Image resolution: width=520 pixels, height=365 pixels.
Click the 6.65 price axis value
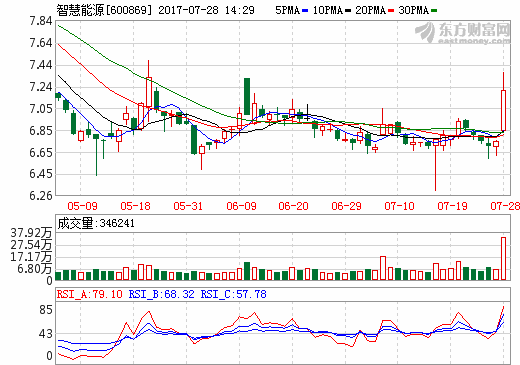41,152
